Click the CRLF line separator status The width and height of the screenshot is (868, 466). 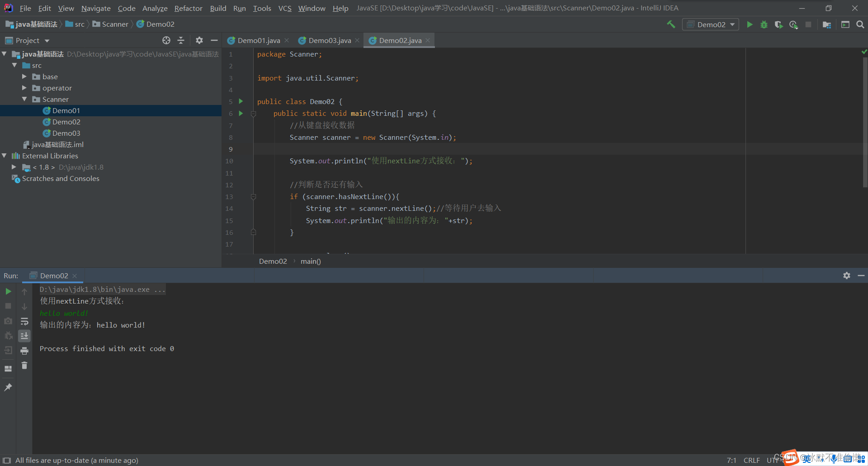point(751,460)
